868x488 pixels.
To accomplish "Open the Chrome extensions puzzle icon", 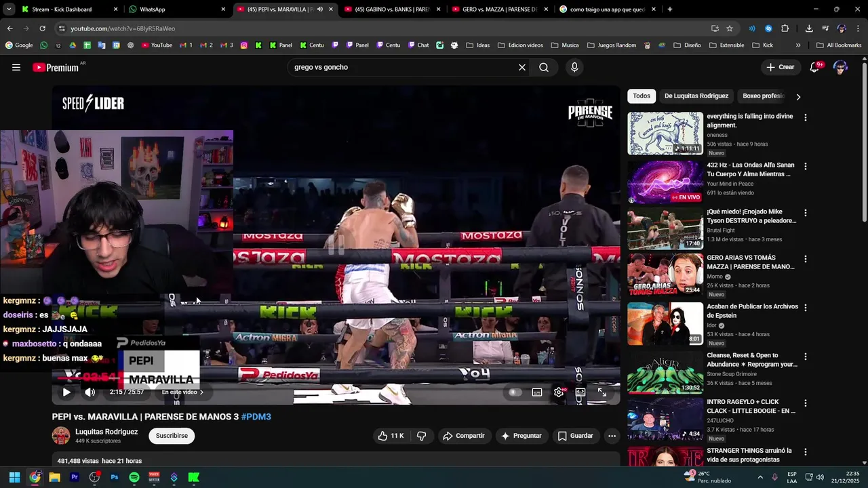I will 785,28.
